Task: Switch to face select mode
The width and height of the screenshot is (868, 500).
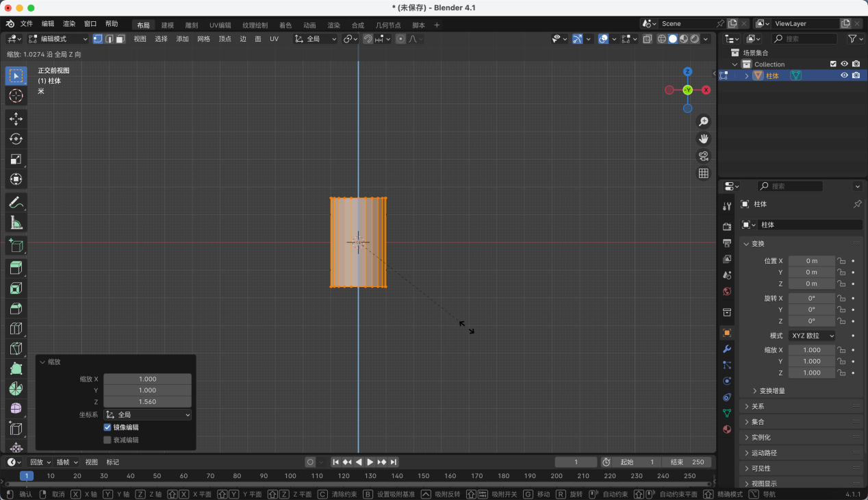Action: click(x=120, y=39)
